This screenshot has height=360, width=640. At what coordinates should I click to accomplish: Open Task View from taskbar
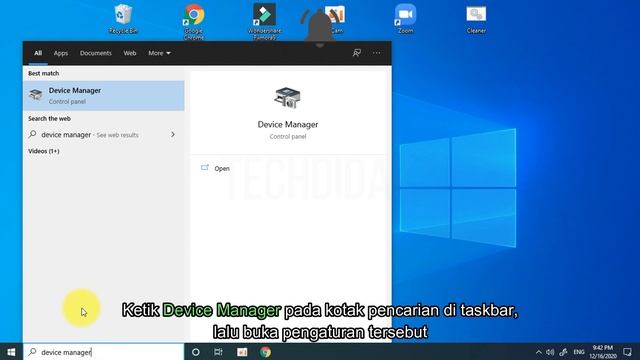pos(218,352)
